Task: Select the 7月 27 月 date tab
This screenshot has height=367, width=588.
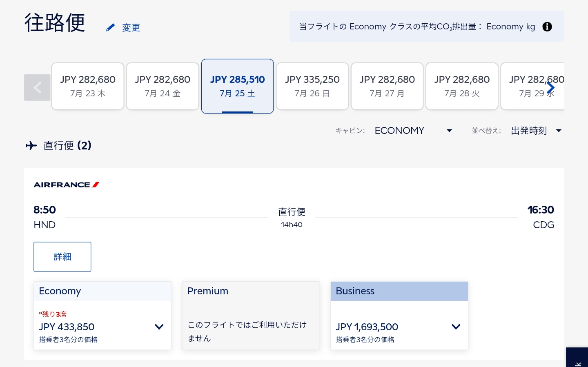Action: [387, 86]
